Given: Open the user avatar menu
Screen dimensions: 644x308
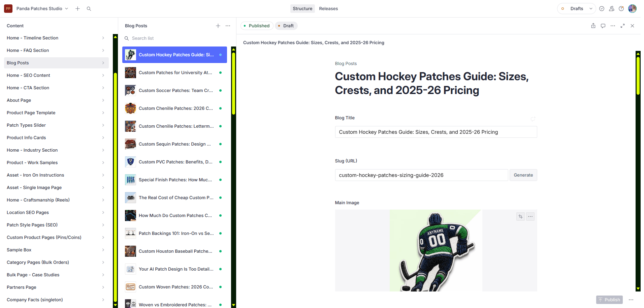Looking at the screenshot, I should click(633, 8).
